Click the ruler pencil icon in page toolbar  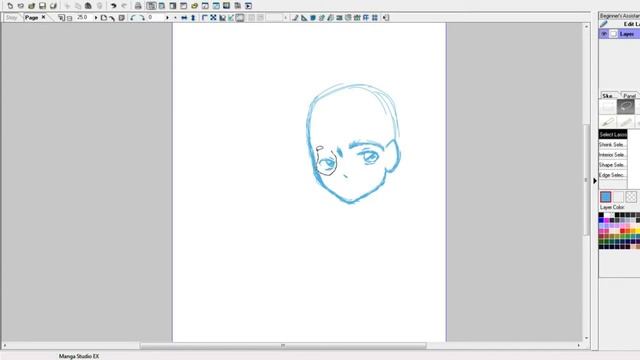pos(295,18)
